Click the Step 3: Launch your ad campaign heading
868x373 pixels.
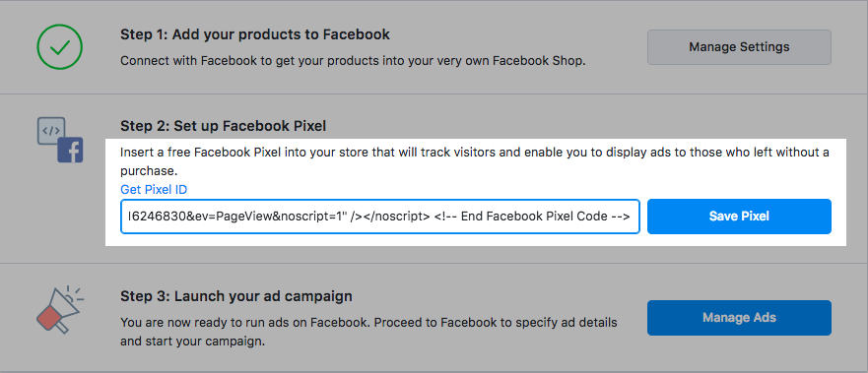tap(236, 296)
